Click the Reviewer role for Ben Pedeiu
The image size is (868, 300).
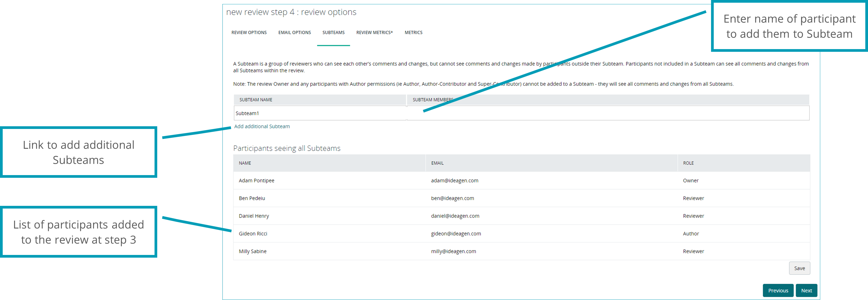point(693,199)
